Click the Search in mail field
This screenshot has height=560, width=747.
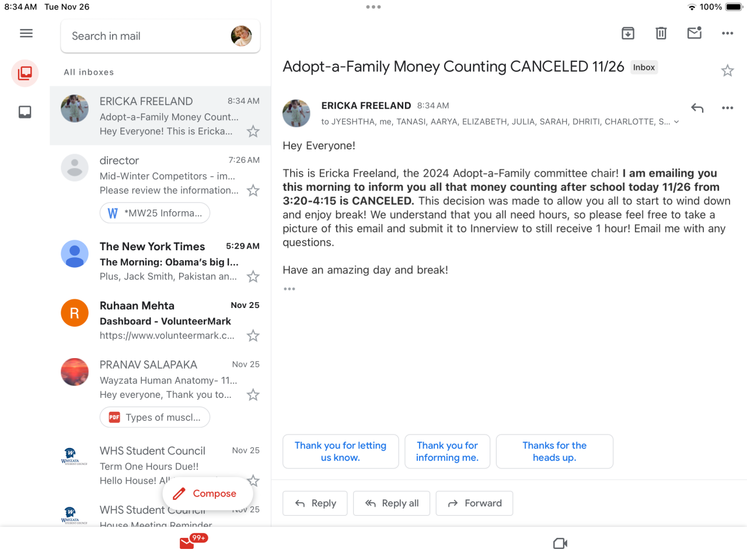point(160,36)
